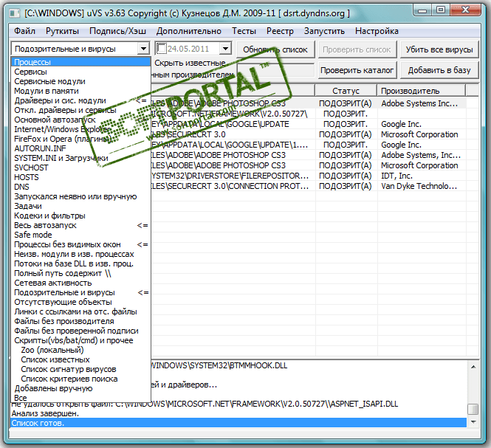Select Запускался неявно или вручную entry
Image resolution: width=491 pixels, height=448 pixels.
[80, 196]
